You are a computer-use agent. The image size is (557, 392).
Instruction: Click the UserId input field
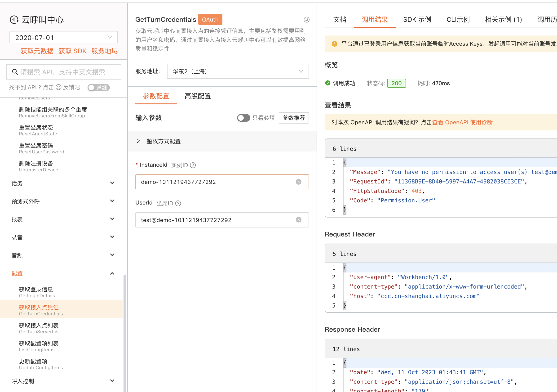pyautogui.click(x=222, y=220)
